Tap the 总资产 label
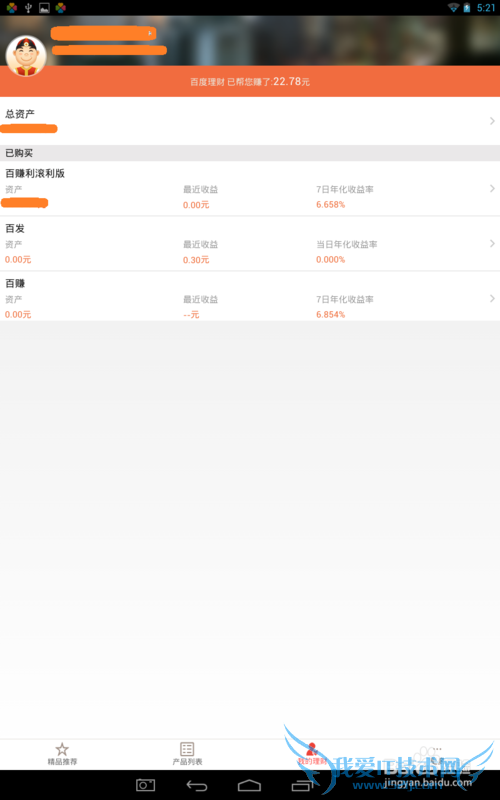 coord(20,114)
